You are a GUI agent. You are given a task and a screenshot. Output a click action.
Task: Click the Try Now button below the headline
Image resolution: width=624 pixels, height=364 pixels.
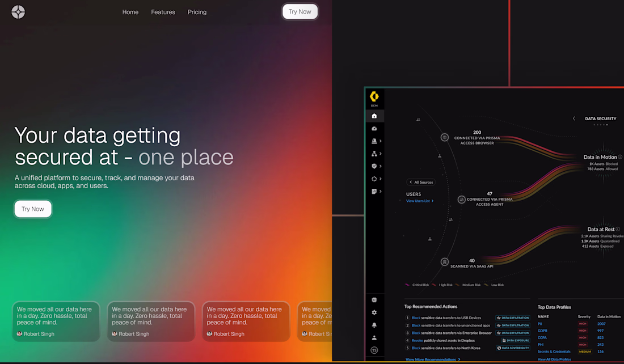pyautogui.click(x=33, y=209)
